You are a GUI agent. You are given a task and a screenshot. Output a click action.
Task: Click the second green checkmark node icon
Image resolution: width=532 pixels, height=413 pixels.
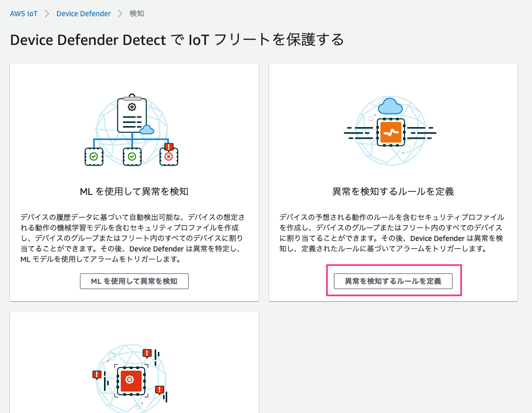click(x=132, y=156)
